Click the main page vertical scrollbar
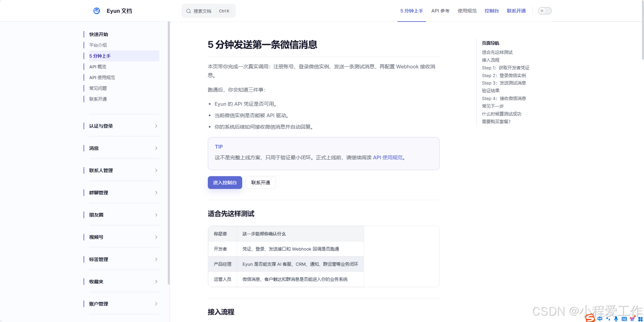Viewport: 644px width, 322px height. (642, 30)
